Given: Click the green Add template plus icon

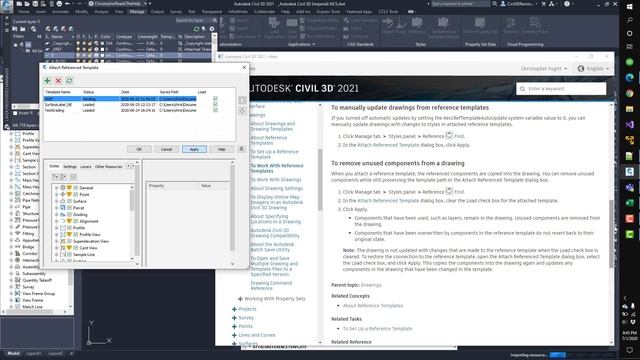Looking at the screenshot, I should tap(47, 81).
